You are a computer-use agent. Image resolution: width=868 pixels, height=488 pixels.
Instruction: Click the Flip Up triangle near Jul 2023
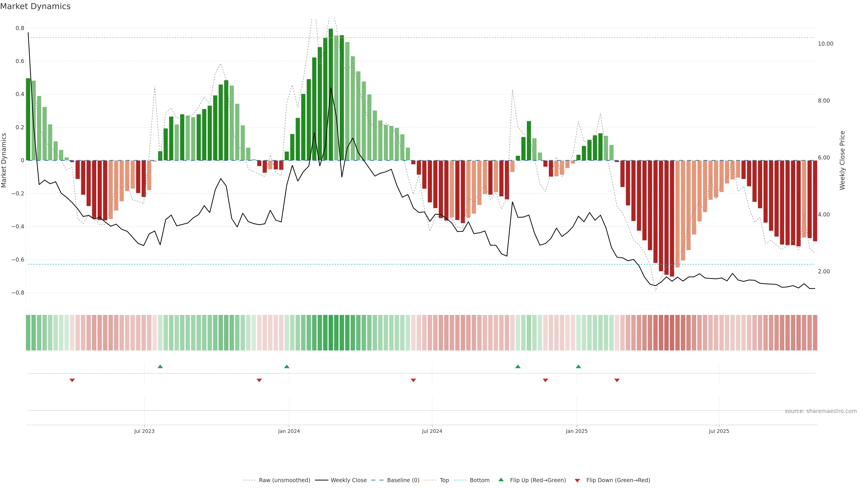[x=160, y=366]
